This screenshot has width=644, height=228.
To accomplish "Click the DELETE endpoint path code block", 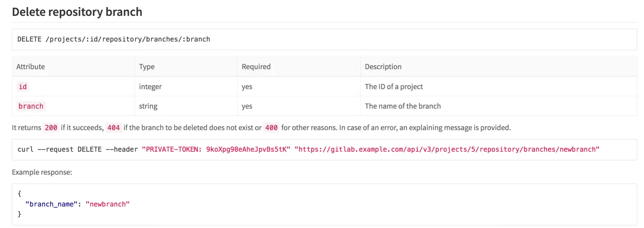I will pyautogui.click(x=114, y=39).
